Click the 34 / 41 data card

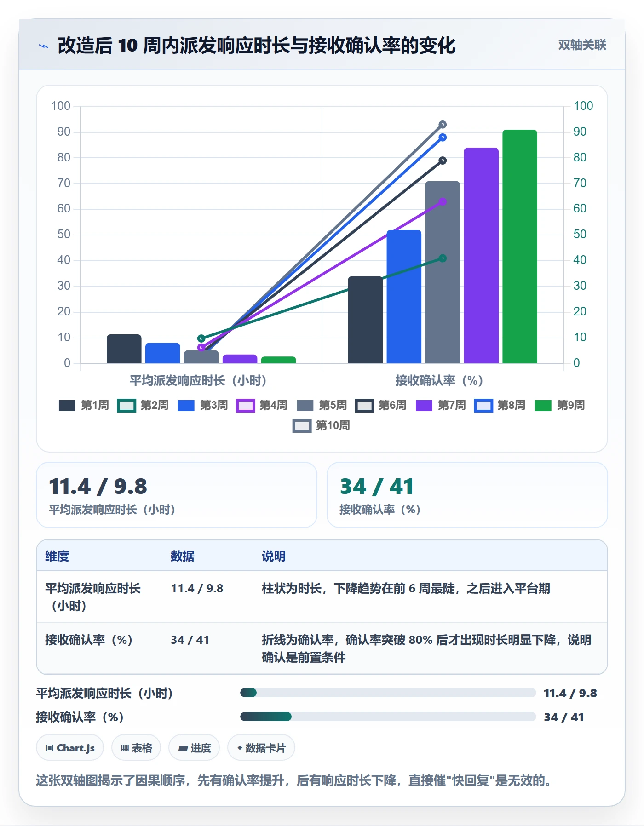[x=467, y=495]
